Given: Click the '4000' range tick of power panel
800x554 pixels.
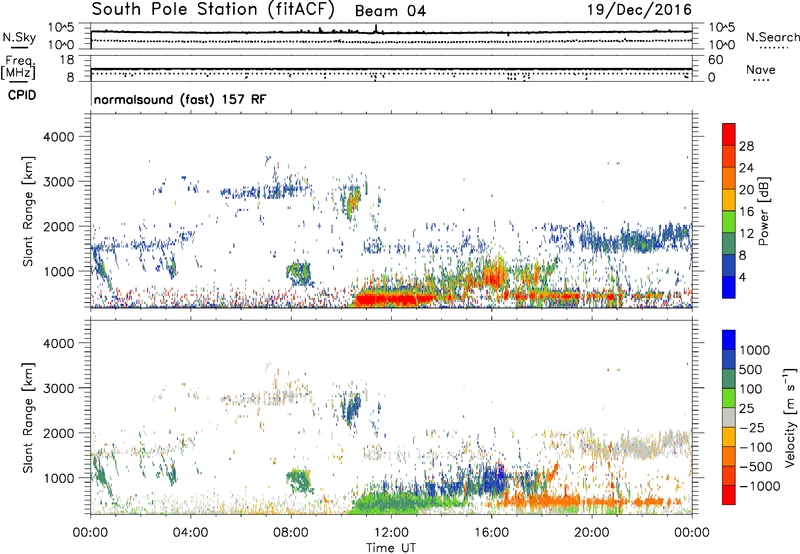Looking at the screenshot, I should [x=58, y=137].
